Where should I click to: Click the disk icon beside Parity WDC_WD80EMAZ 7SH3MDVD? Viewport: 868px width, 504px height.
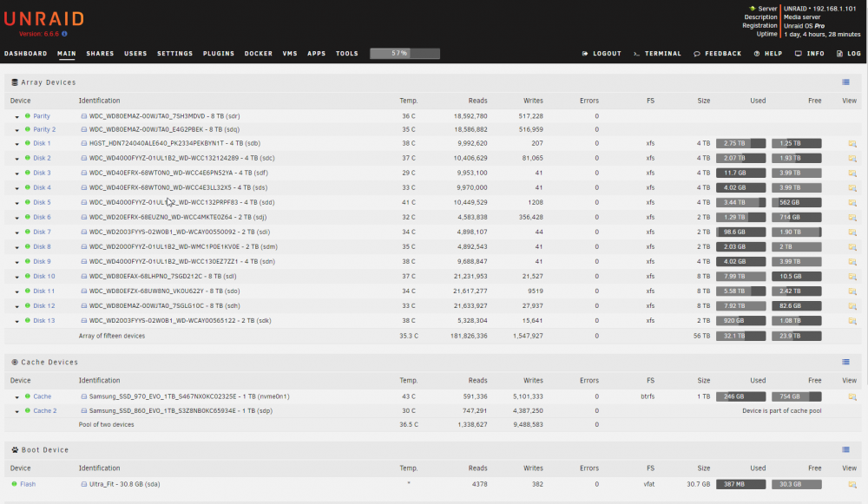(84, 116)
